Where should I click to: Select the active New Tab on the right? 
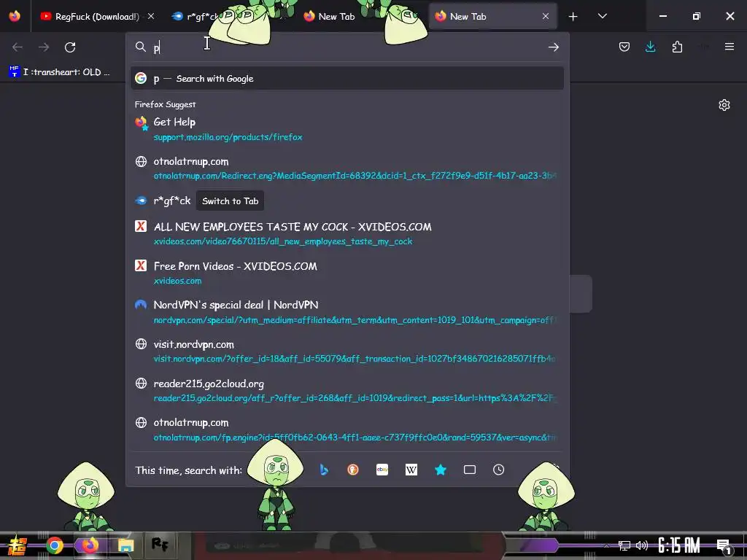click(486, 16)
